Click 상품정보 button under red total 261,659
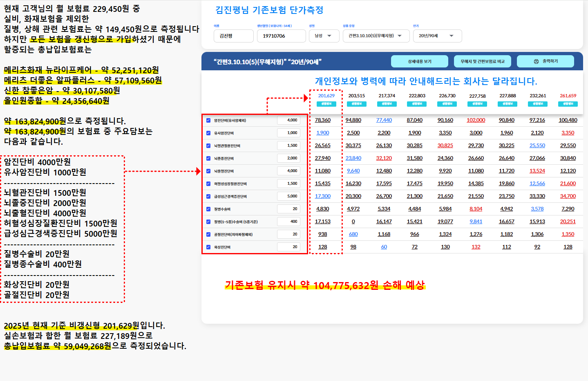 pos(568,104)
